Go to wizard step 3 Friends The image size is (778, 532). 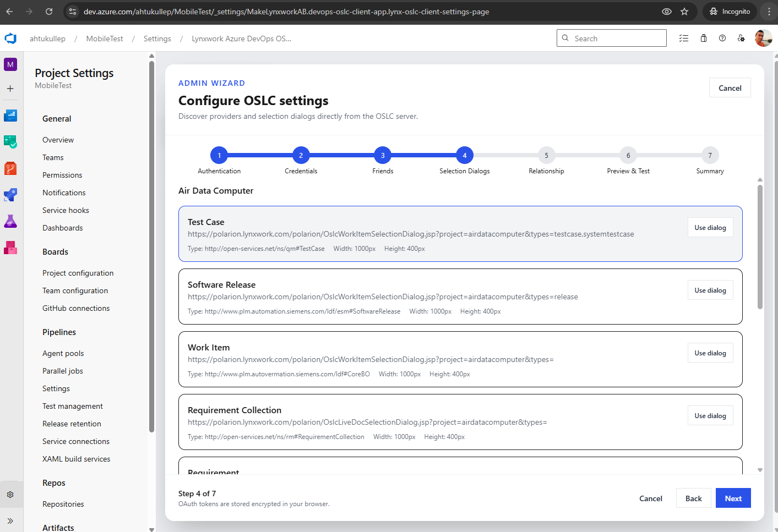click(383, 156)
